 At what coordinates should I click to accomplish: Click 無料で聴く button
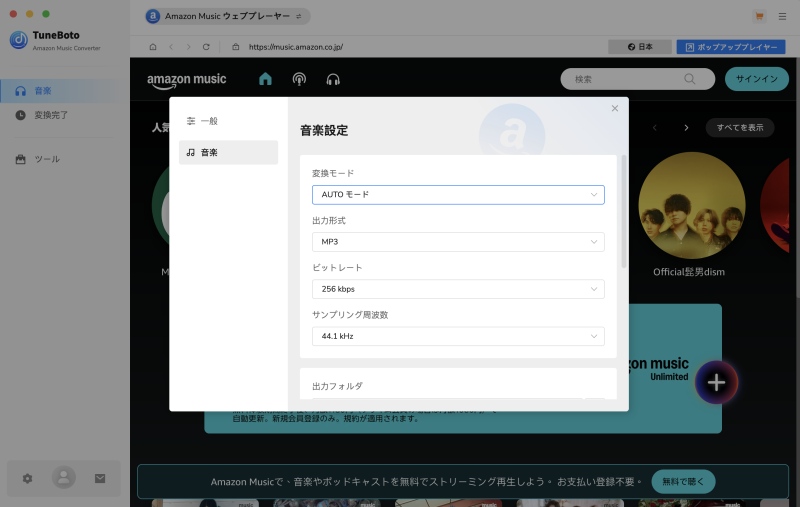(683, 481)
